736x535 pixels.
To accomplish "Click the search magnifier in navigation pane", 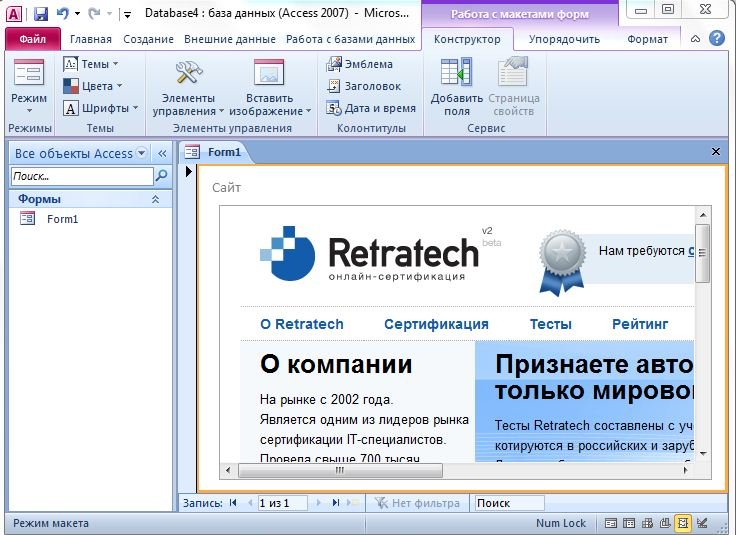I will tap(161, 176).
